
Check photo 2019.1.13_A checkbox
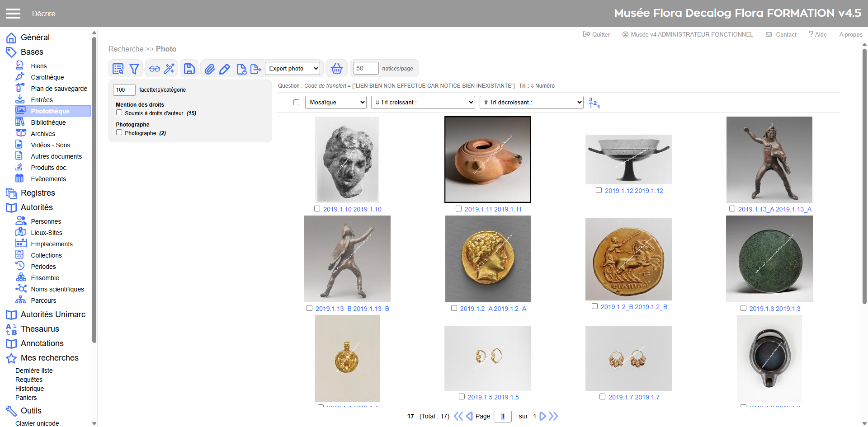pyautogui.click(x=732, y=209)
